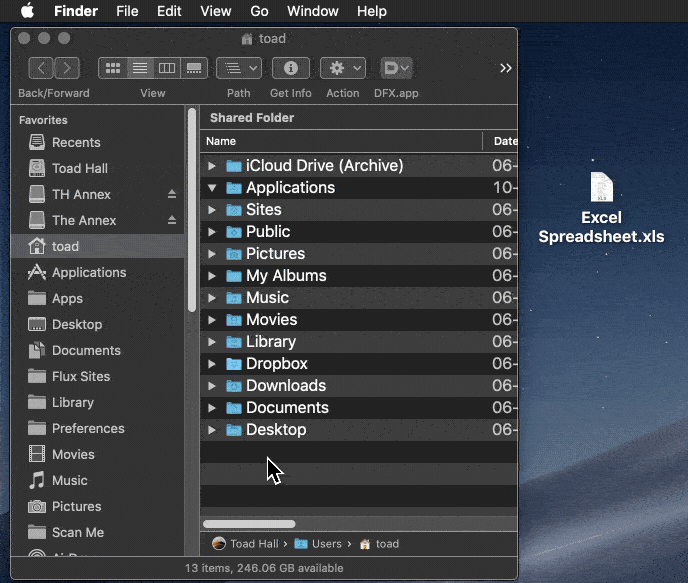Expand the Pictures folder in list
Viewport: 688px width, 583px height.
[211, 254]
